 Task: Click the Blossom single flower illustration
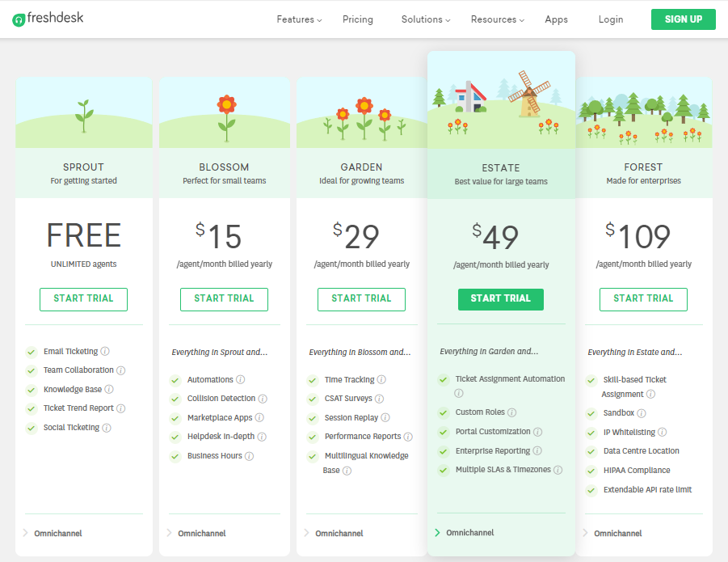click(226, 117)
